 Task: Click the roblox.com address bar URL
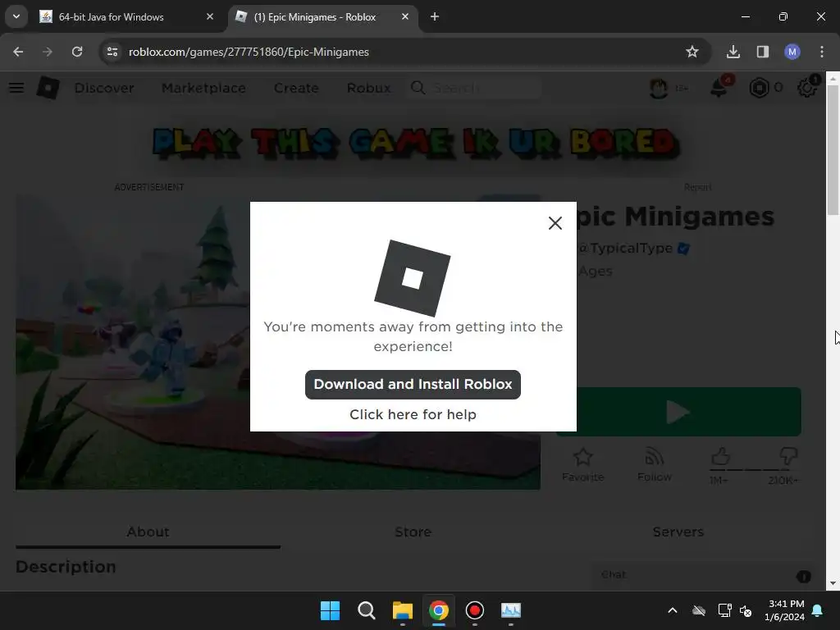(249, 52)
